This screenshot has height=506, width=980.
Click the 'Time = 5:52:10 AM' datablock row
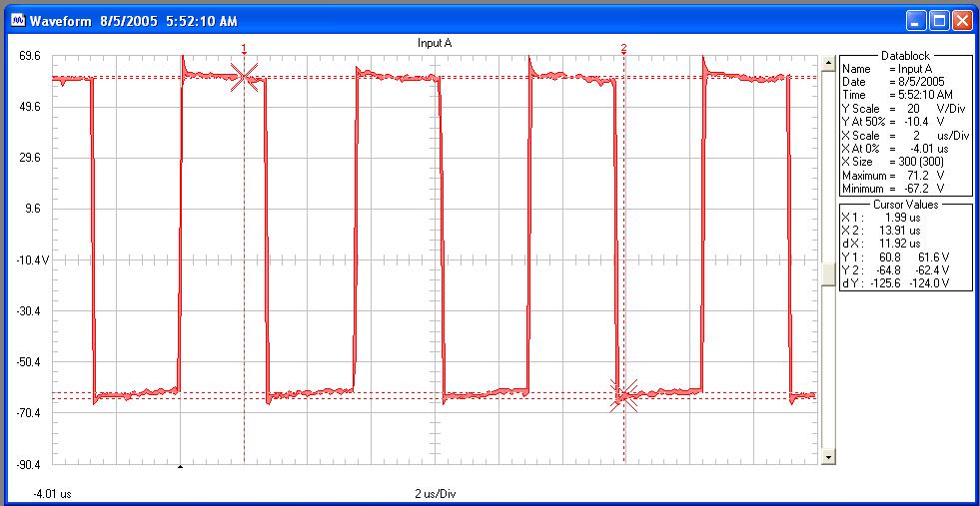click(897, 95)
